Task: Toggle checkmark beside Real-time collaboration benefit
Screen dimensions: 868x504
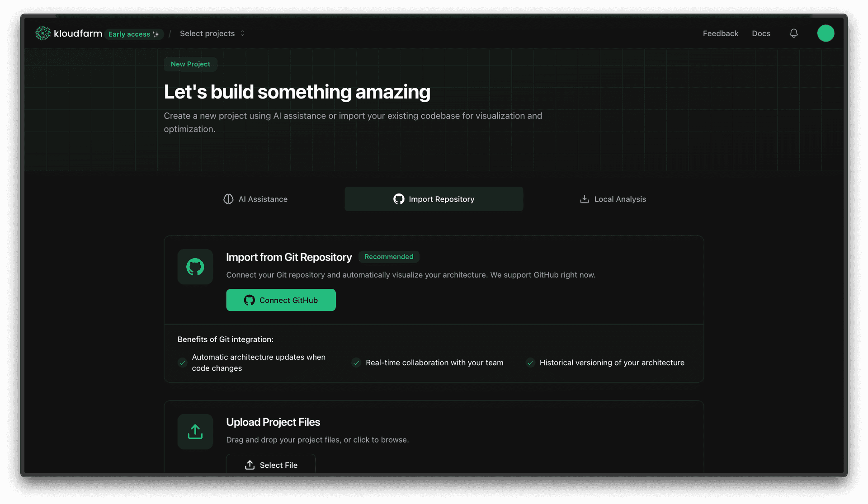Action: 356,363
